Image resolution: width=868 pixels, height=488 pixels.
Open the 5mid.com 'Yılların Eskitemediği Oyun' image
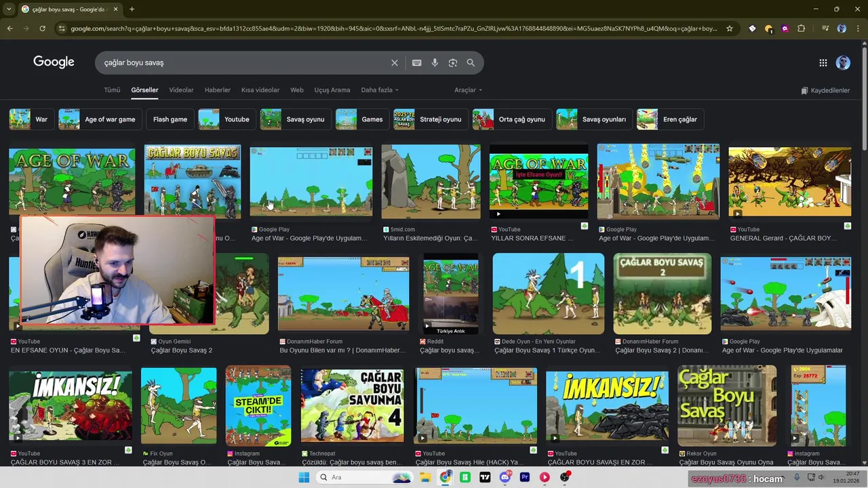pos(431,182)
